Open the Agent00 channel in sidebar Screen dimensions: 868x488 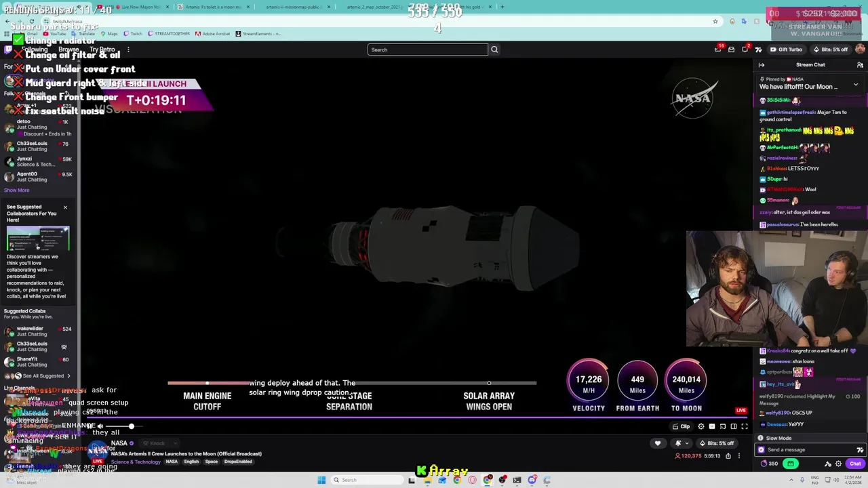coord(39,176)
